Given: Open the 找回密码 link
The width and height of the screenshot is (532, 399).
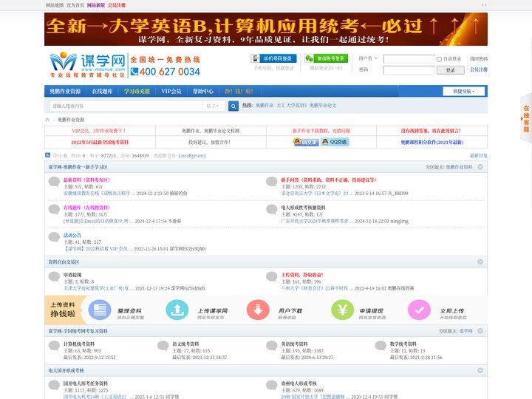Looking at the screenshot, I should coord(478,58).
